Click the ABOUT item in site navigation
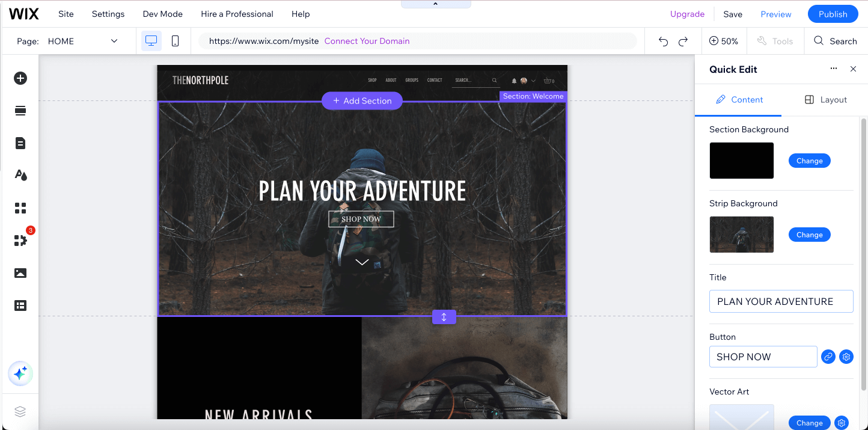The width and height of the screenshot is (868, 430). 391,80
